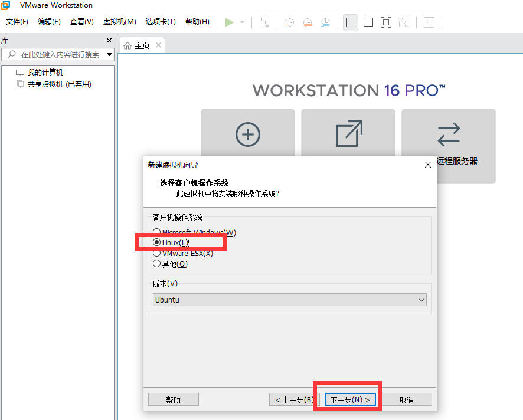The width and height of the screenshot is (523, 420).
Task: Click My Computer monitor icon
Action: [x=20, y=73]
